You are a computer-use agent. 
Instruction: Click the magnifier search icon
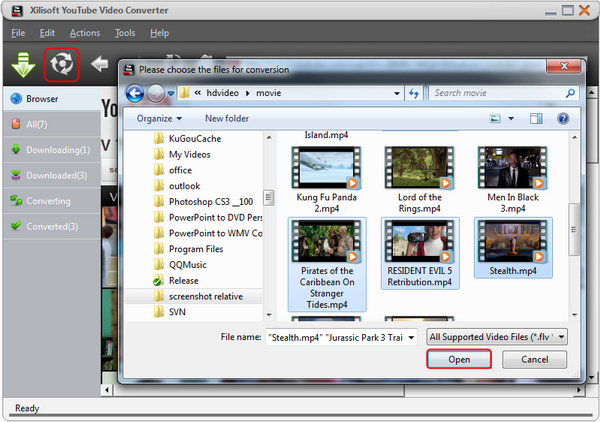570,93
